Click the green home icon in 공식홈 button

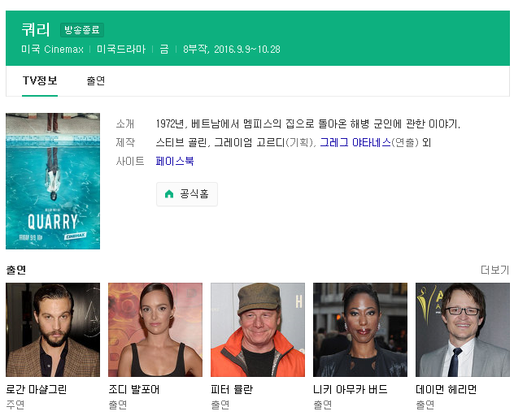point(169,194)
